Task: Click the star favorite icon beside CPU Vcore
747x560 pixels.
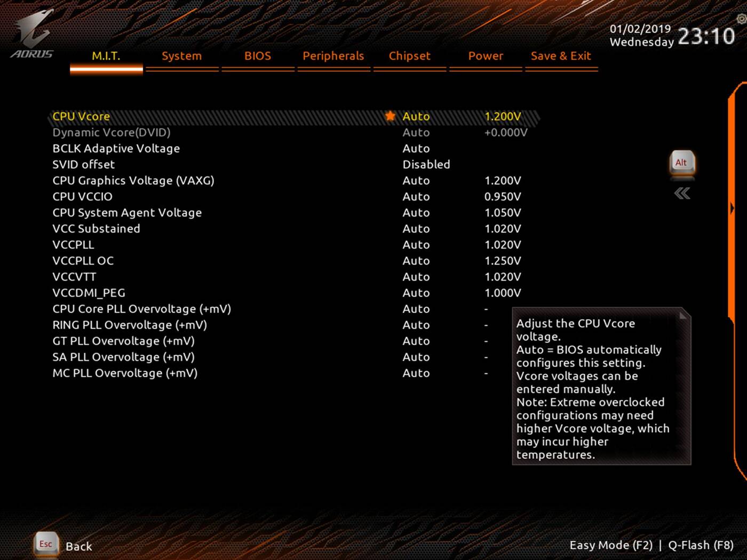Action: tap(390, 116)
